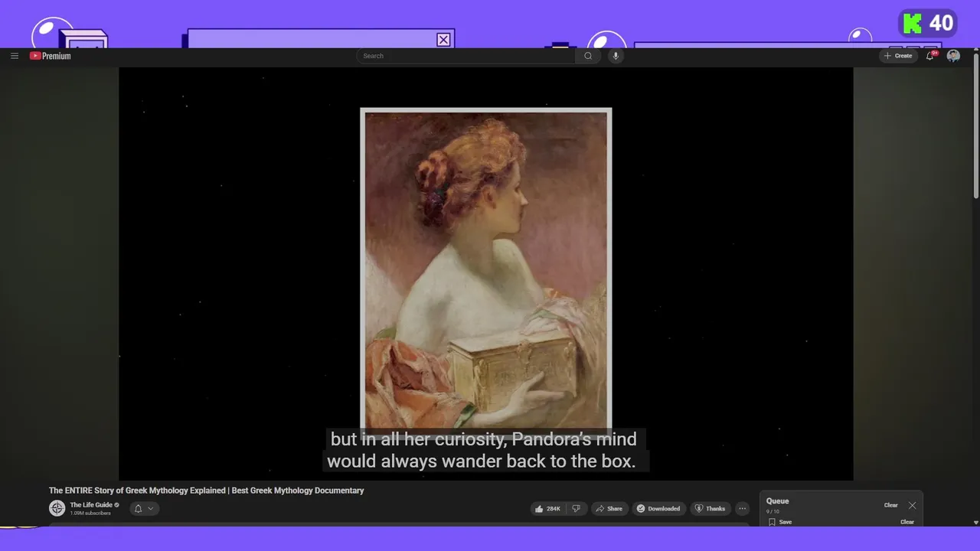Click the Pandora painting in video player
Viewport: 980px width, 551px height.
[x=486, y=271]
